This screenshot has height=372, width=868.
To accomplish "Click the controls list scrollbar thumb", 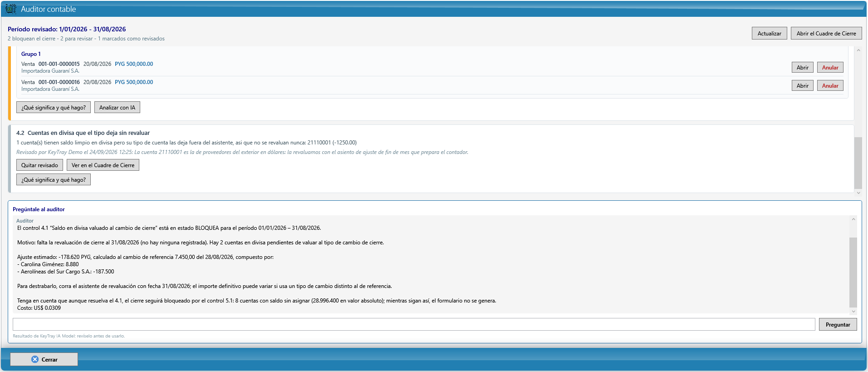I will [x=858, y=163].
